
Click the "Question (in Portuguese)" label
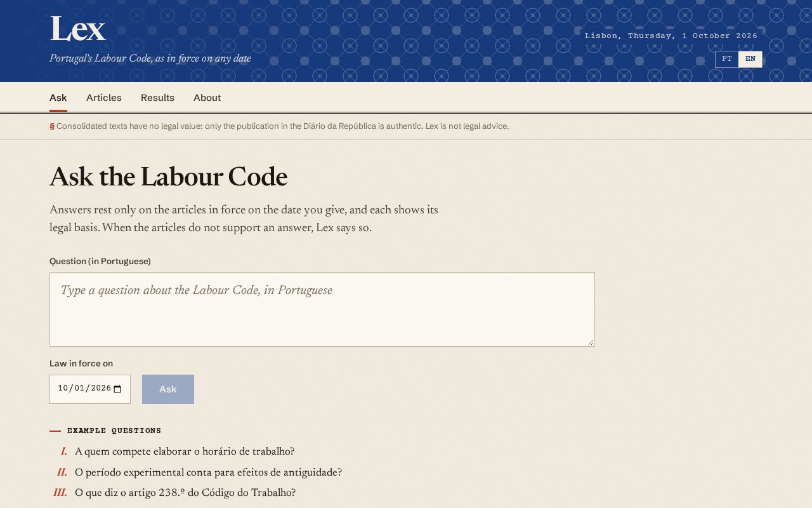coord(100,261)
